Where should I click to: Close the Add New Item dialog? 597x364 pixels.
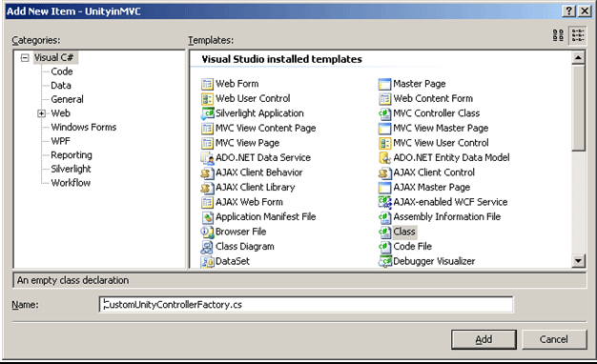tap(585, 11)
